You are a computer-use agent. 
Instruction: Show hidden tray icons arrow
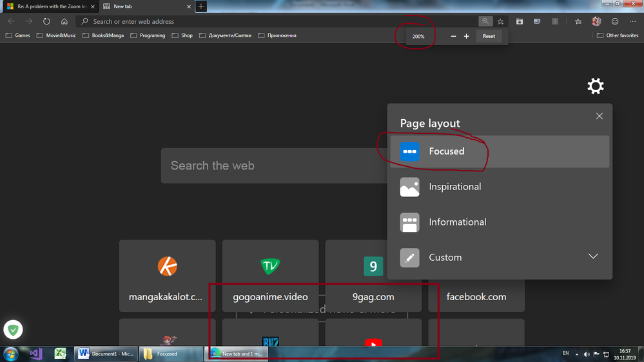(577, 354)
